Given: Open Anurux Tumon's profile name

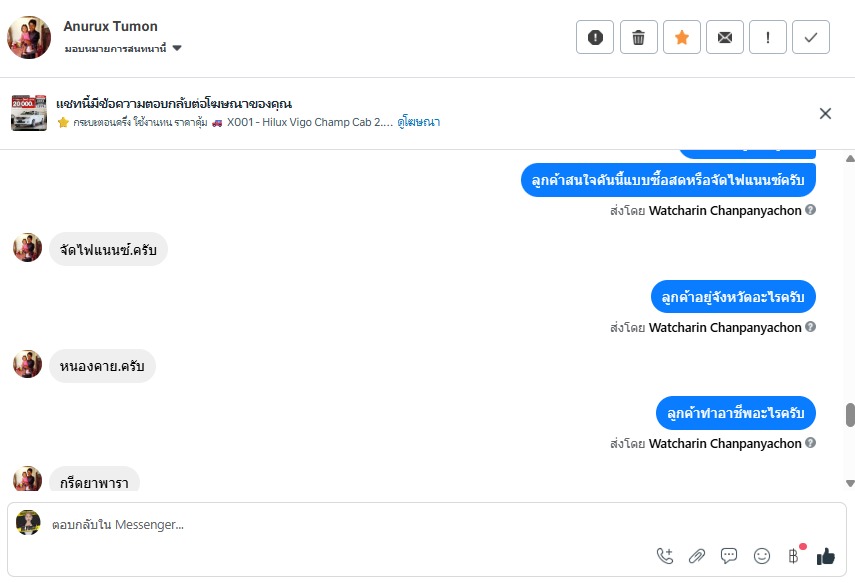Looking at the screenshot, I should (110, 26).
